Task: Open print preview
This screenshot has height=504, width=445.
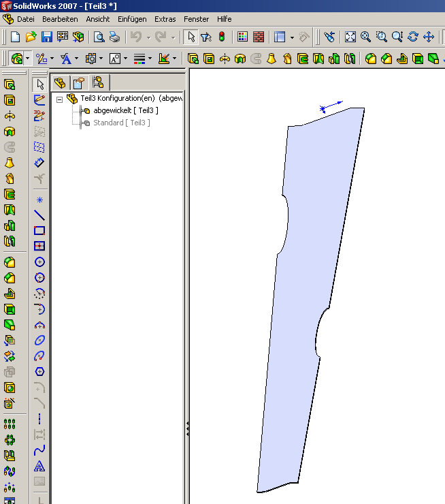Action: [99, 37]
